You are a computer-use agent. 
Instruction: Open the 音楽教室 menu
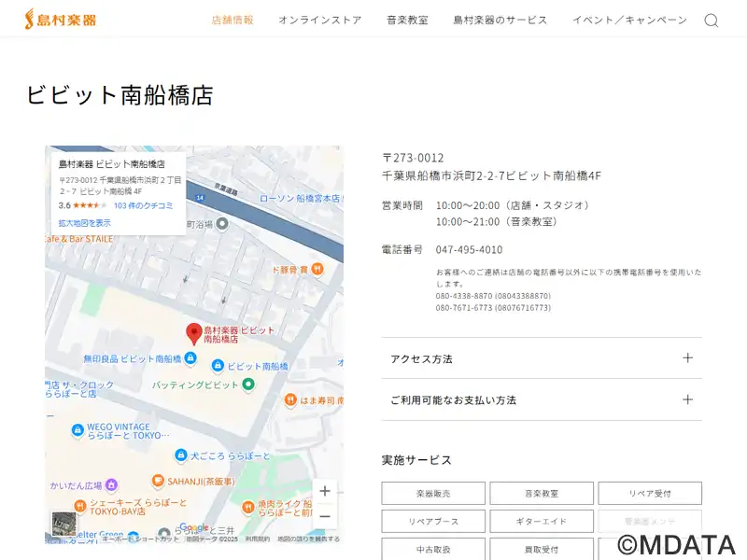(407, 20)
